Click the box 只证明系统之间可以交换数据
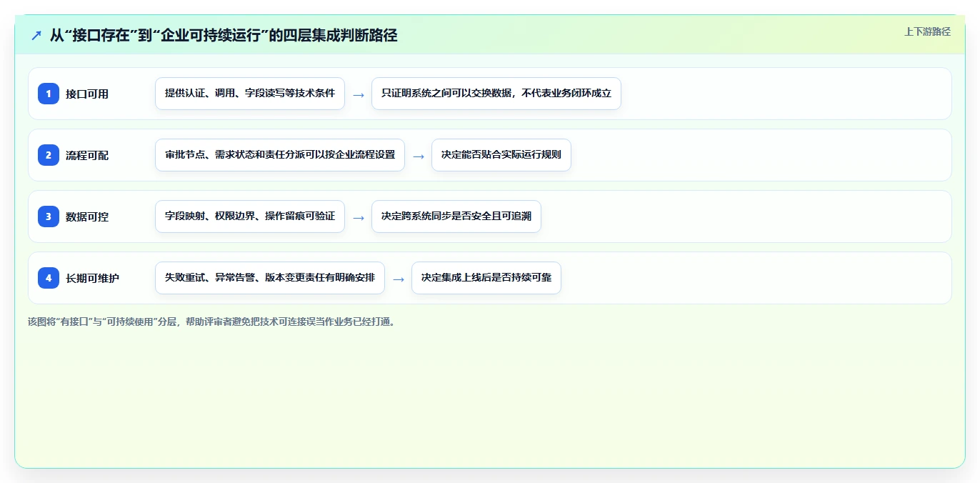980x483 pixels. [x=496, y=94]
